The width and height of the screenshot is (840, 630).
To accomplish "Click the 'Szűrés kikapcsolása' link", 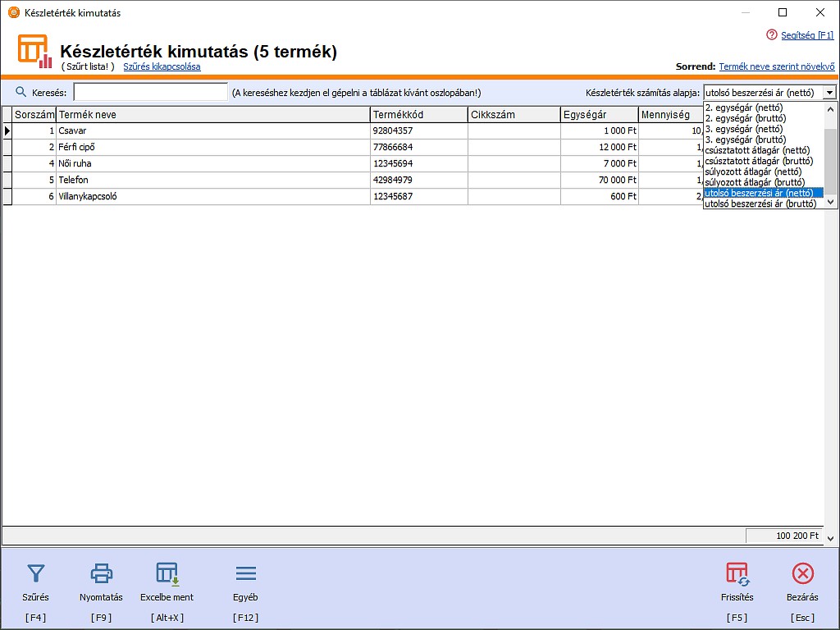I will [x=162, y=66].
